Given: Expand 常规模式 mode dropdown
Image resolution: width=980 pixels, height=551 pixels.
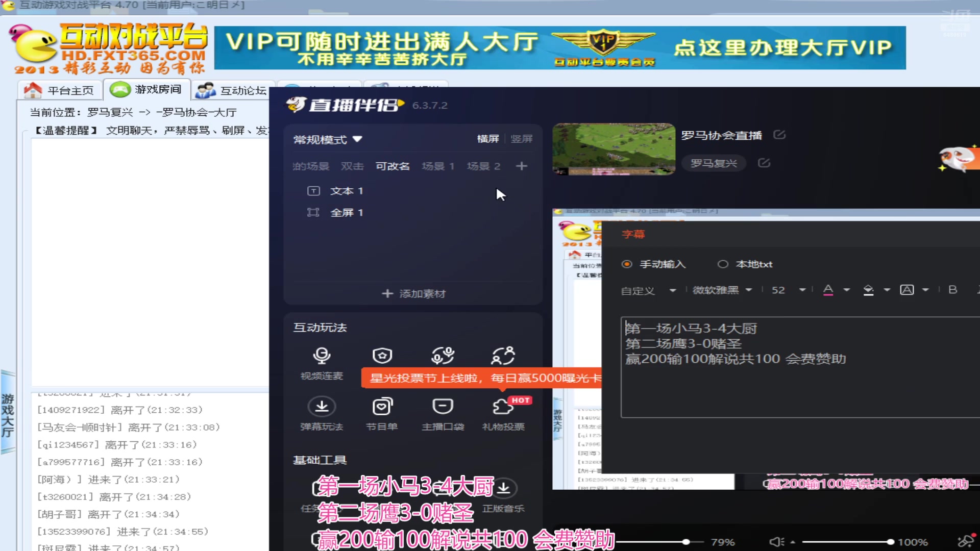Looking at the screenshot, I should click(328, 139).
